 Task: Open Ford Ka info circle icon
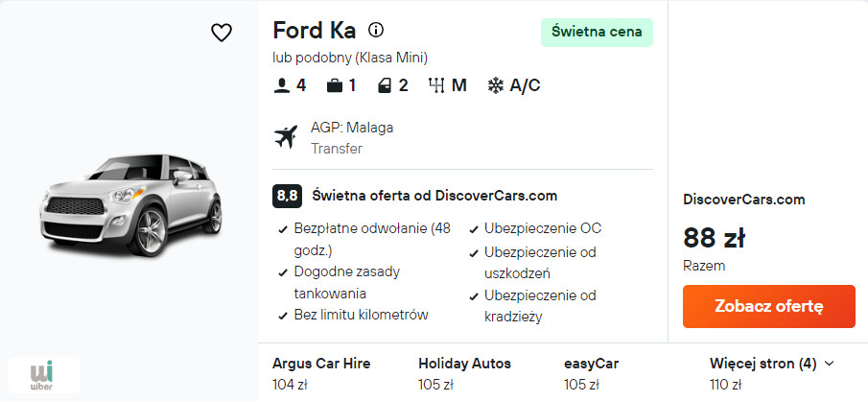pos(376,30)
